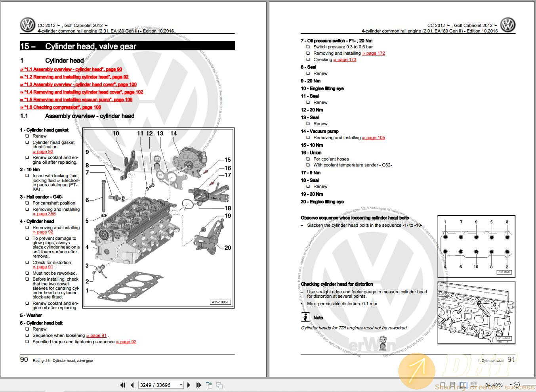Select text '16 - Union'

click(x=311, y=153)
